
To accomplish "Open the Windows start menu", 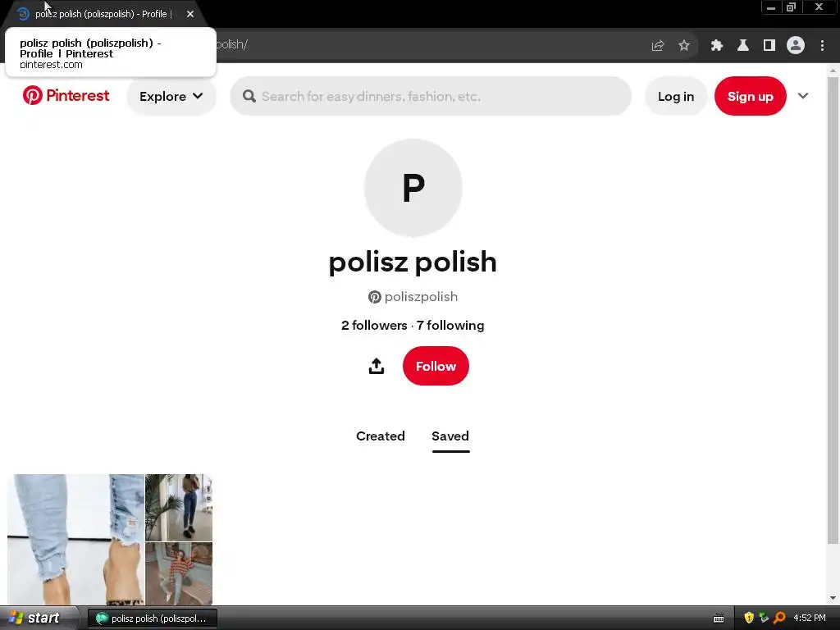I will (x=34, y=619).
